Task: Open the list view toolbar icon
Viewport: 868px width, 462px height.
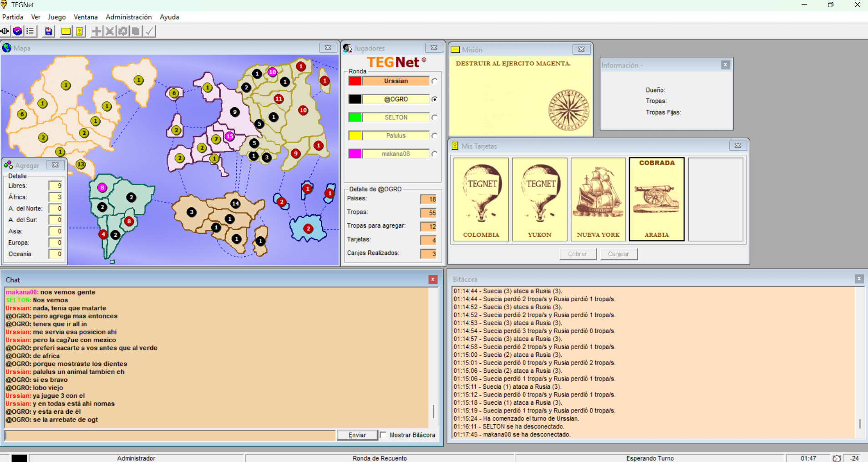Action: (30, 31)
